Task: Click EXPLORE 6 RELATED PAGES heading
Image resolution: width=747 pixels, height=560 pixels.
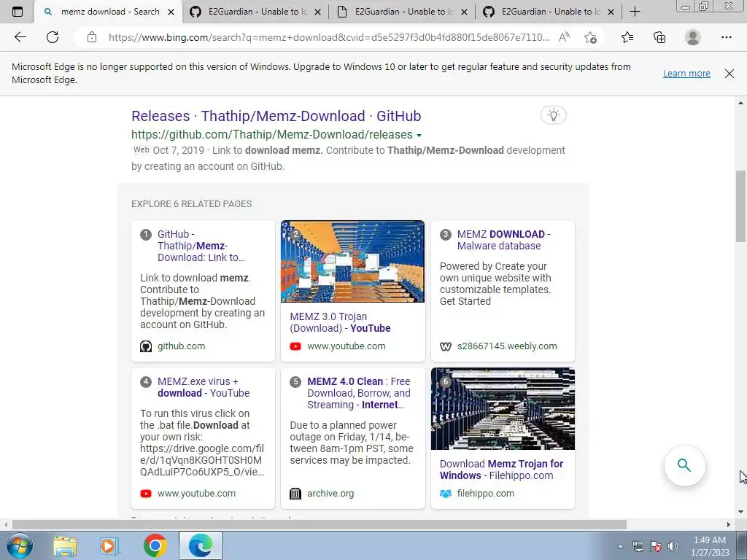Action: pos(192,204)
